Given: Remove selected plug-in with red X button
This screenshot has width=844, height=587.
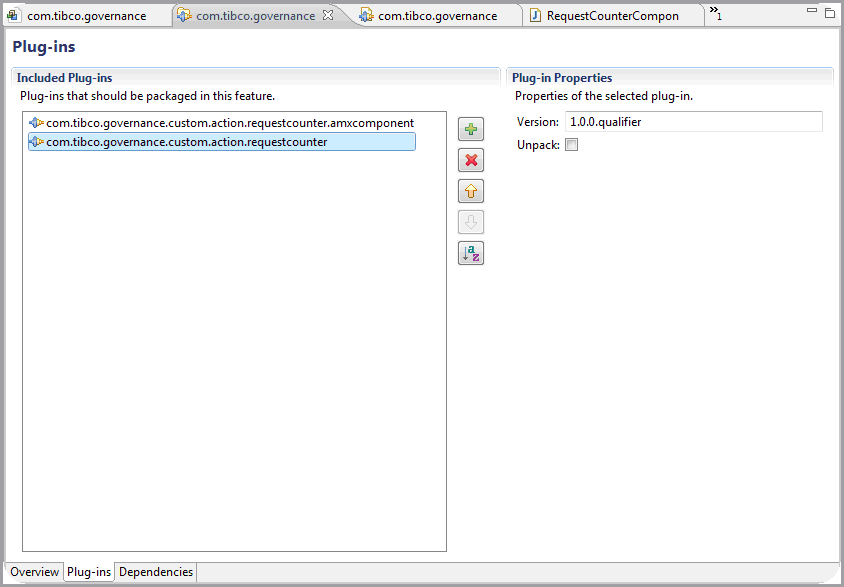Looking at the screenshot, I should coord(471,160).
